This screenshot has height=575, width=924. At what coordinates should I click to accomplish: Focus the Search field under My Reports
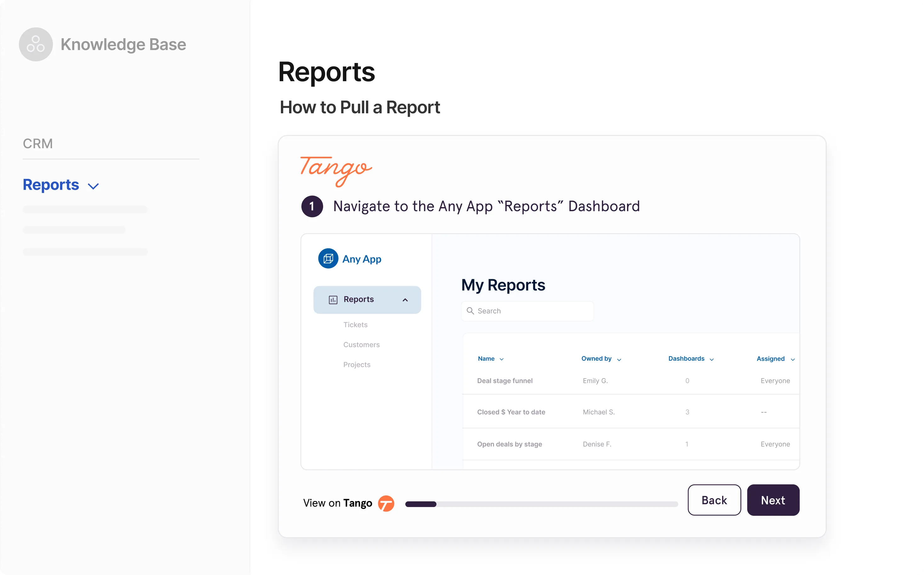[x=528, y=311]
